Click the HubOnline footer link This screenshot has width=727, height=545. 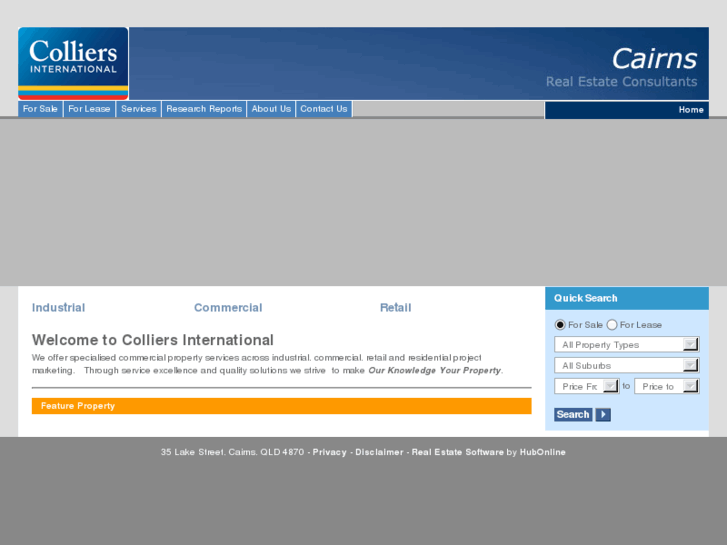pos(542,452)
